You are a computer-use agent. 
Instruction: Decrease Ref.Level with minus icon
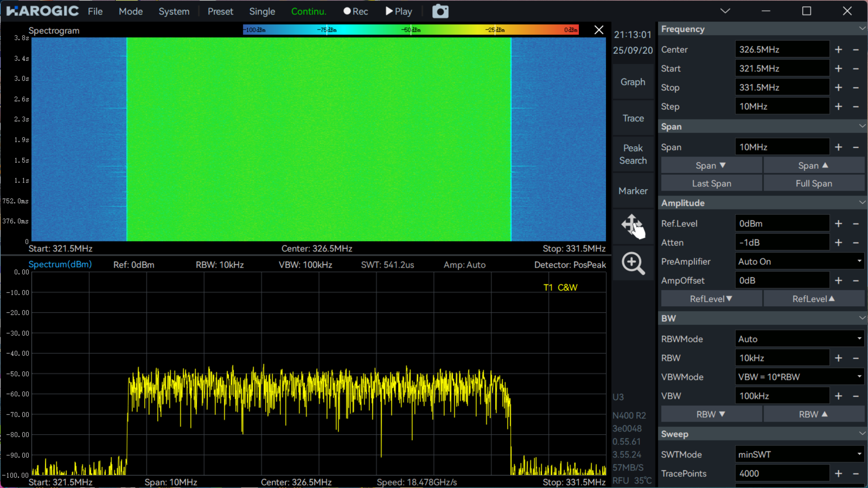click(856, 224)
